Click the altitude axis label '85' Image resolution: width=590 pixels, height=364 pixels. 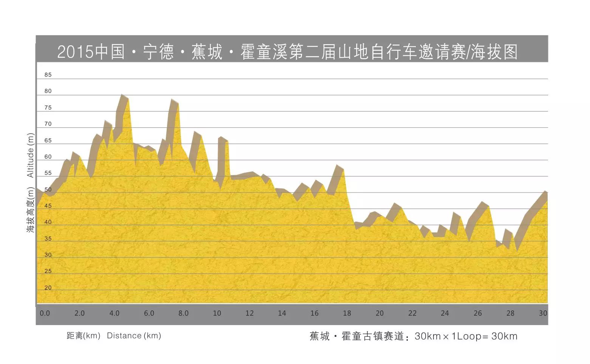click(x=48, y=75)
